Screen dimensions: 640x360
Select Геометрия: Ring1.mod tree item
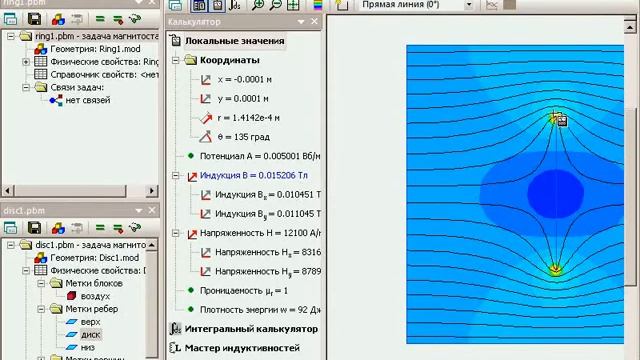click(95, 49)
